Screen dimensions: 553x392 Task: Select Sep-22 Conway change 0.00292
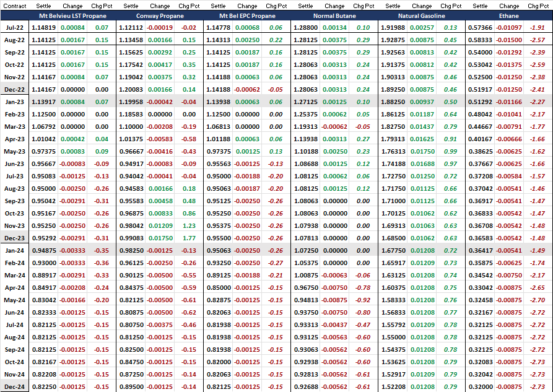point(160,52)
